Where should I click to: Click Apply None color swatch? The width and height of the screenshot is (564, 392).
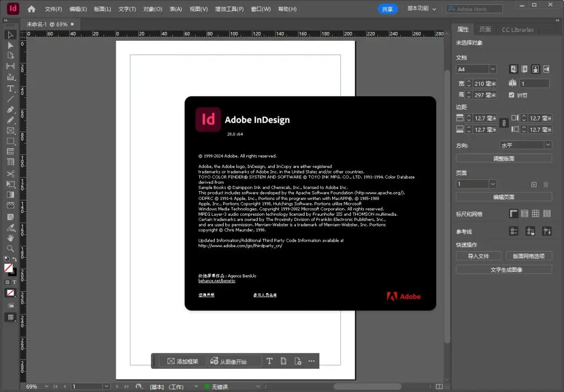point(10,293)
